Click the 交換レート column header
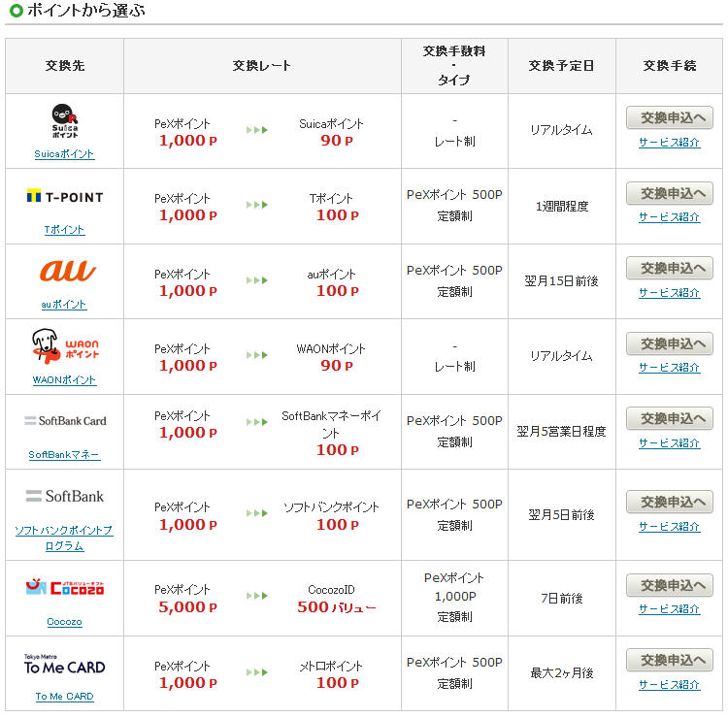728x718 pixels. [x=262, y=66]
